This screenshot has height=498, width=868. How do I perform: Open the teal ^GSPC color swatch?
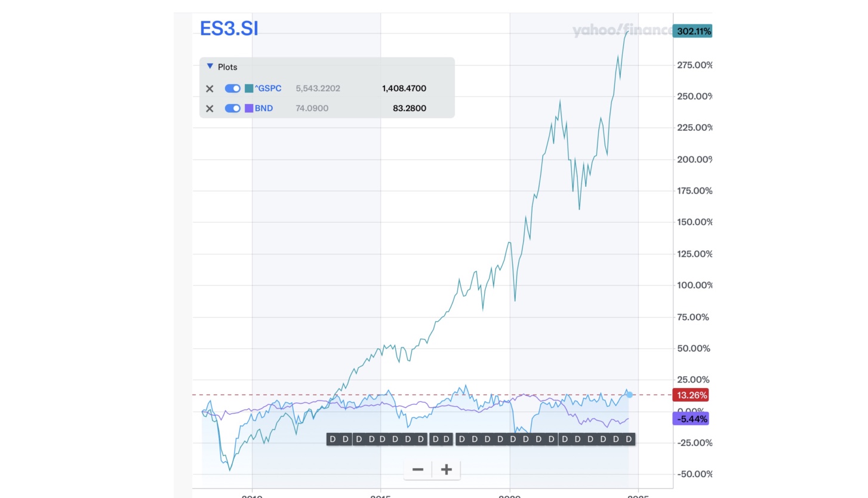click(x=249, y=89)
